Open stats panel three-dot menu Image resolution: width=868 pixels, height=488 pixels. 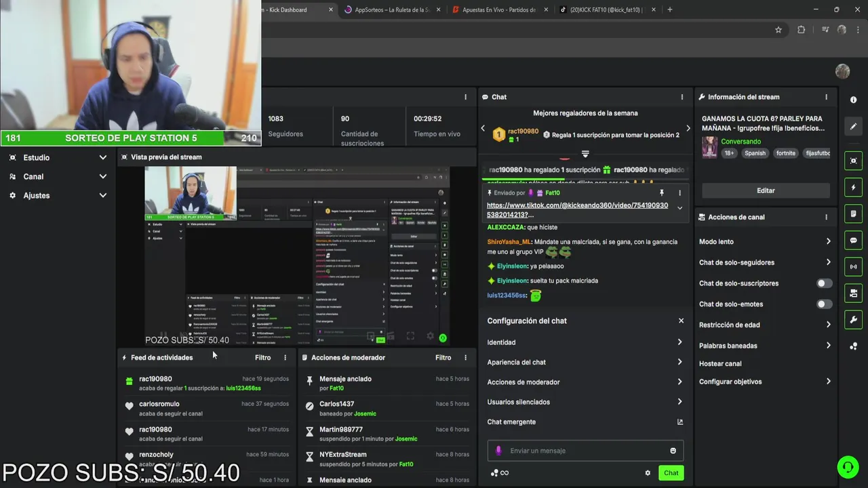[x=465, y=97]
